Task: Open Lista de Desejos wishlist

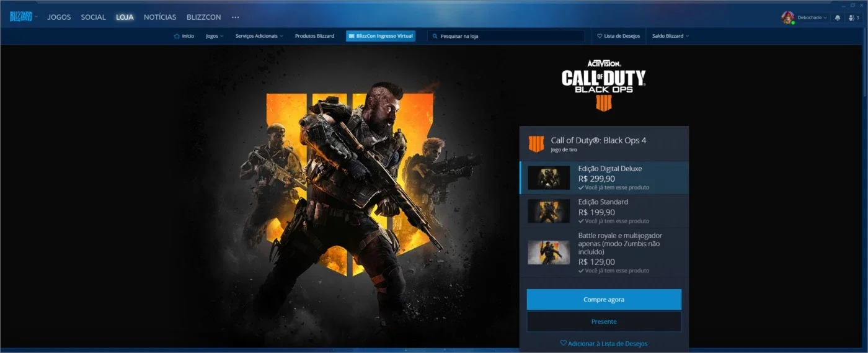Action: [618, 36]
